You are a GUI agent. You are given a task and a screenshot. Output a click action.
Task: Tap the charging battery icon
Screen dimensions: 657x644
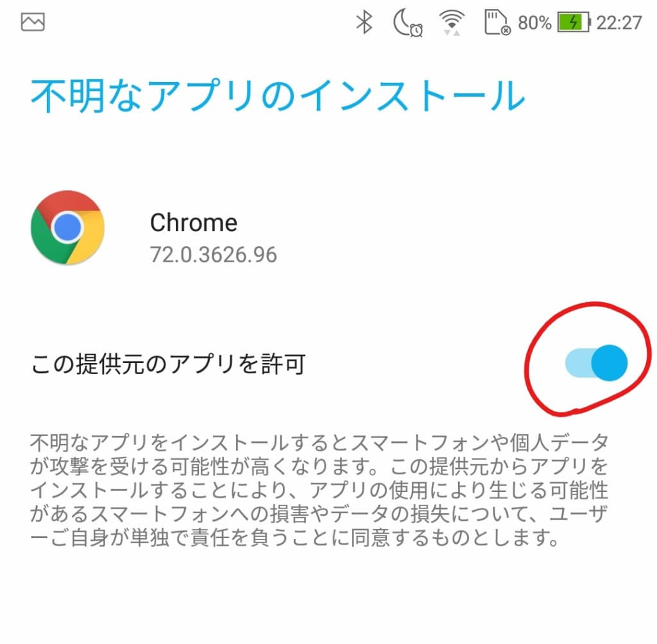point(574,22)
